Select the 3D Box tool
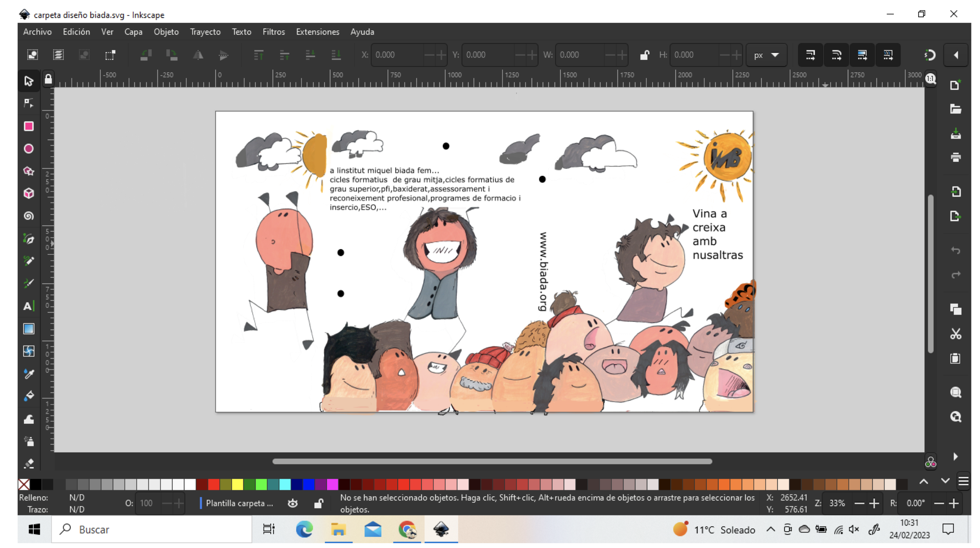Screen dimensions: 980x548 coord(28,194)
